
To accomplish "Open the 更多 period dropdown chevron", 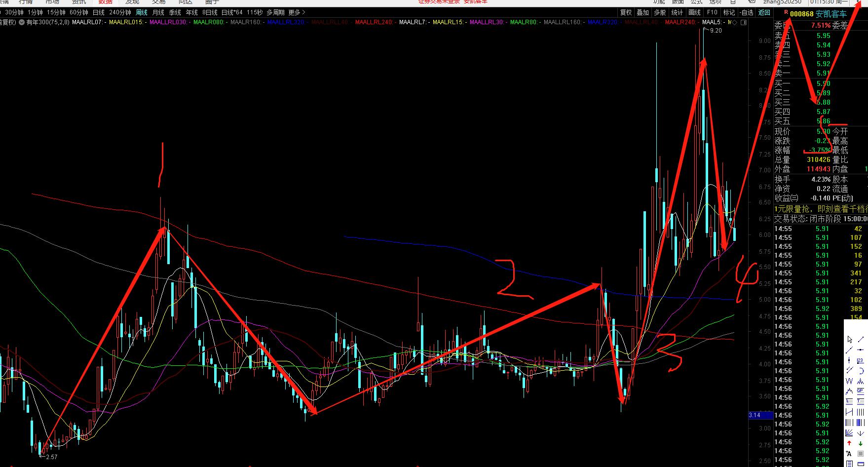I will click(x=303, y=12).
